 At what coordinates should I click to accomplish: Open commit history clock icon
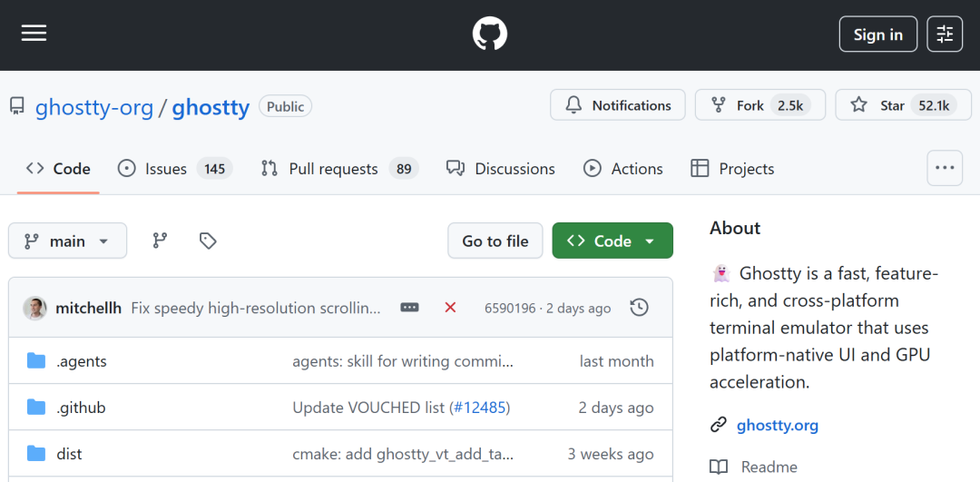[639, 308]
